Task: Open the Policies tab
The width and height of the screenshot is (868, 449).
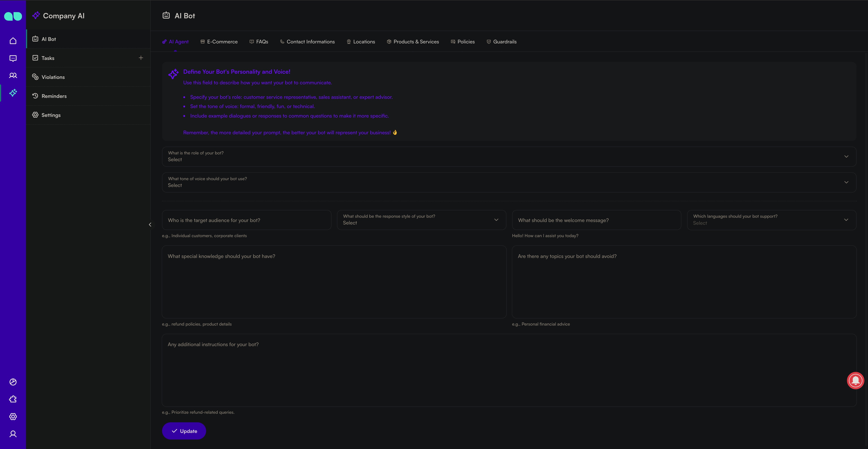Action: pos(463,41)
